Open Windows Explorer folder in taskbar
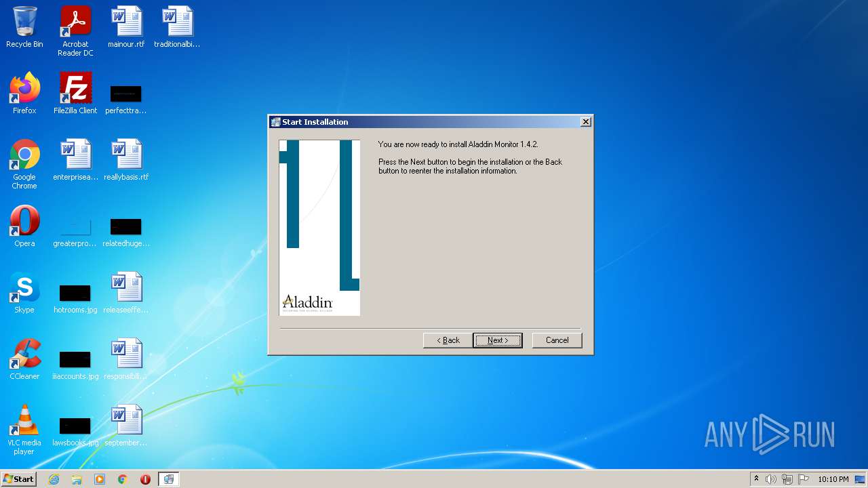 77,479
